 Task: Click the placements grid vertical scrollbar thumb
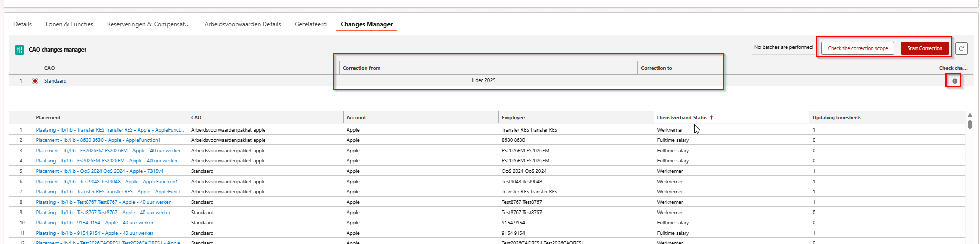(970, 124)
